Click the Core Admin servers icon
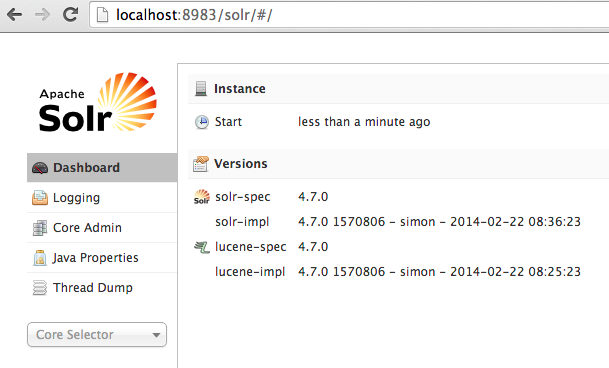 tap(40, 228)
